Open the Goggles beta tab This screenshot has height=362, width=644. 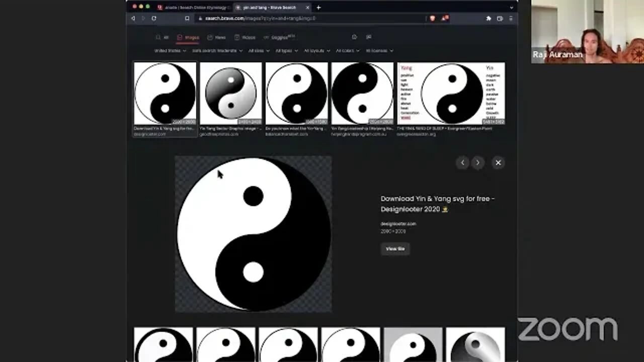(279, 37)
